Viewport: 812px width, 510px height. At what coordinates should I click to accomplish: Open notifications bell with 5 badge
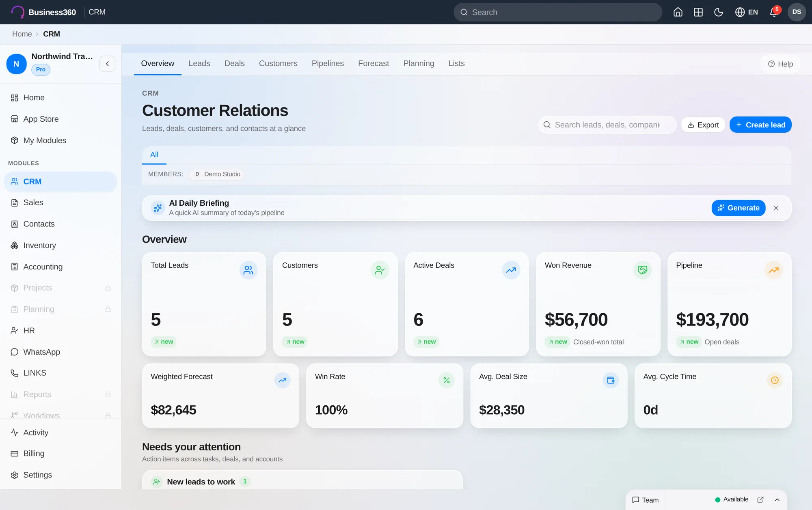[774, 12]
